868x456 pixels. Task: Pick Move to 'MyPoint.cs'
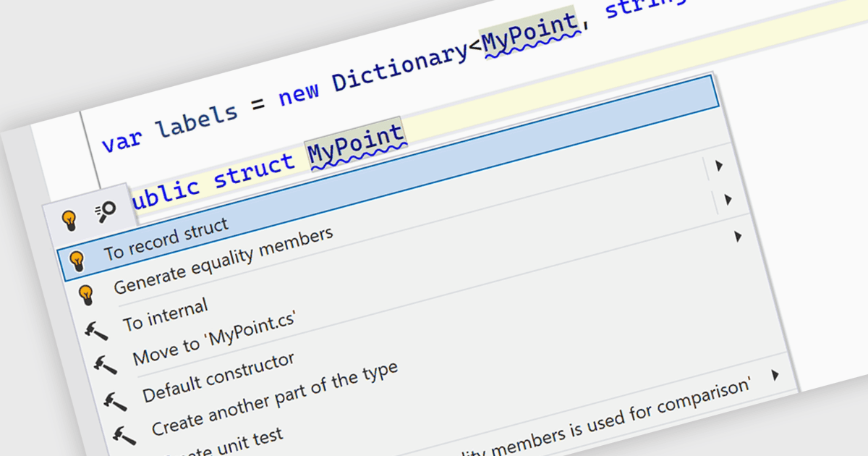click(213, 339)
